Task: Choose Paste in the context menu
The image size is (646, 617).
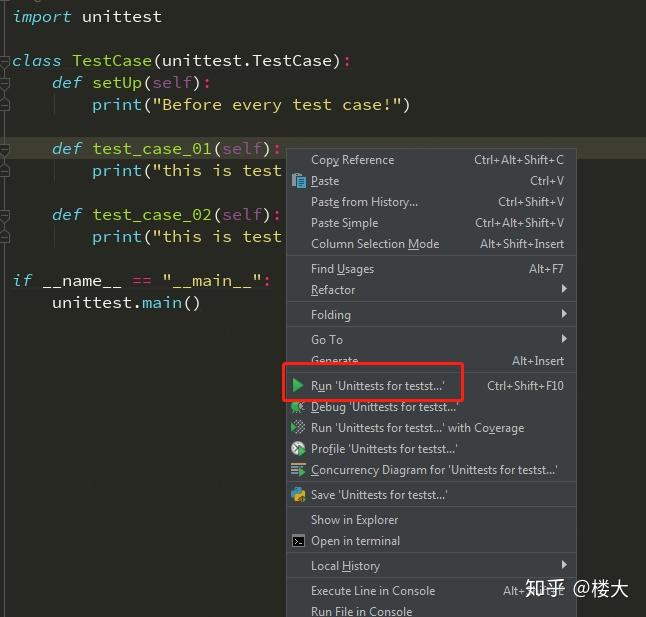Action: tap(431, 181)
